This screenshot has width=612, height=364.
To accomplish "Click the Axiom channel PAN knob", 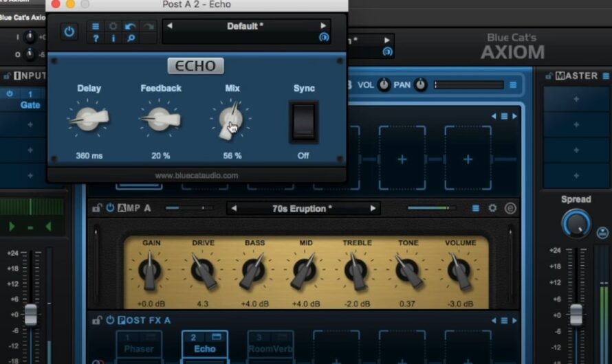I will coord(421,84).
